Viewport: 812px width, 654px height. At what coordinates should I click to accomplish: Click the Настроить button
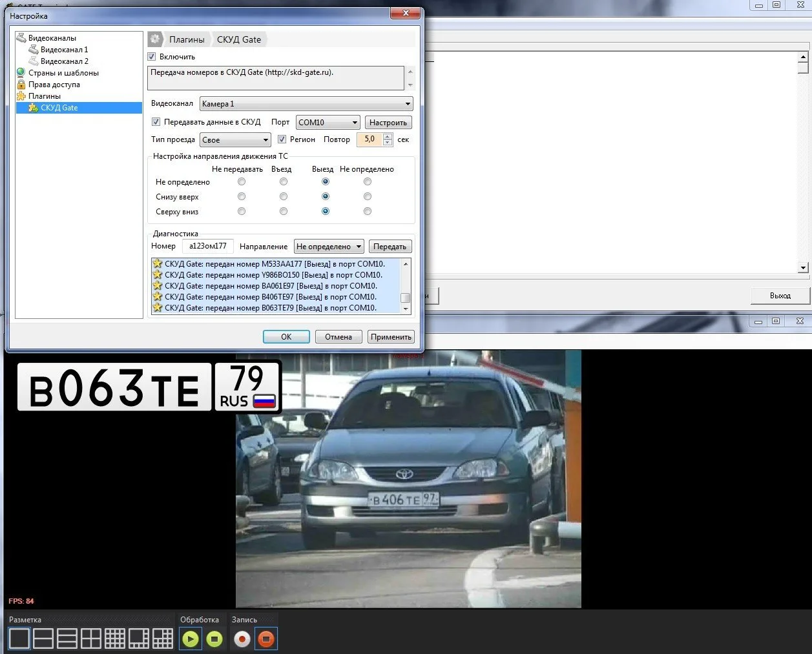(388, 123)
